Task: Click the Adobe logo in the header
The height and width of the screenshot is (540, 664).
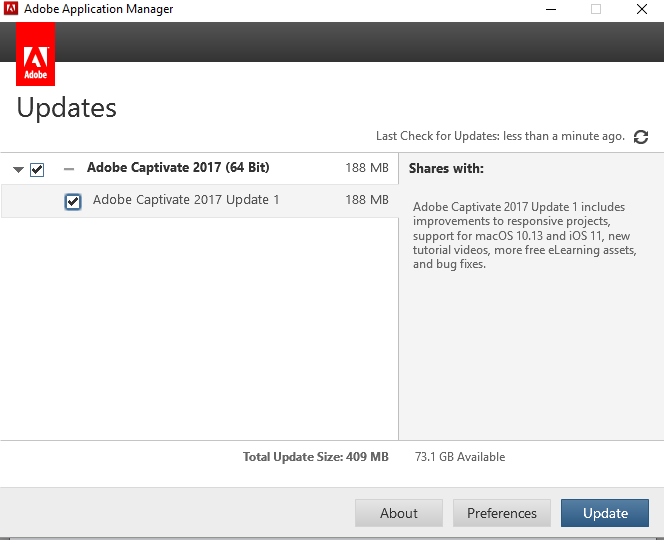Action: [x=36, y=54]
